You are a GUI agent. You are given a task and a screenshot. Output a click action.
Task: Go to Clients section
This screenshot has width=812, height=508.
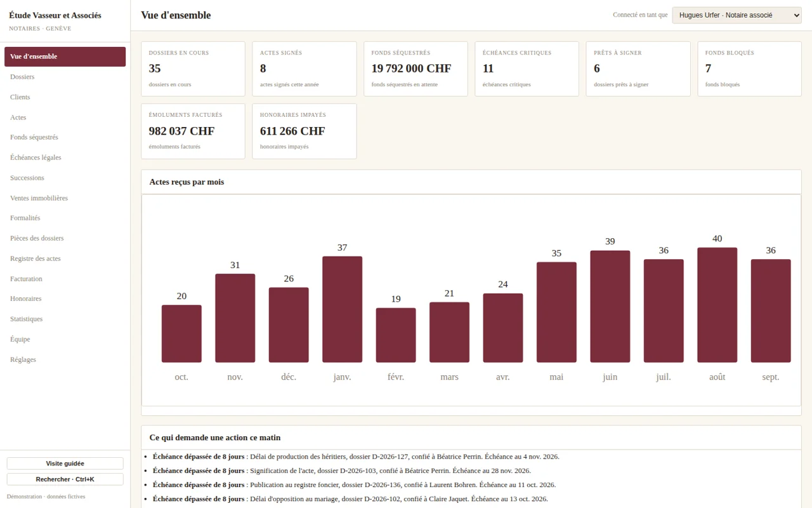click(65, 97)
